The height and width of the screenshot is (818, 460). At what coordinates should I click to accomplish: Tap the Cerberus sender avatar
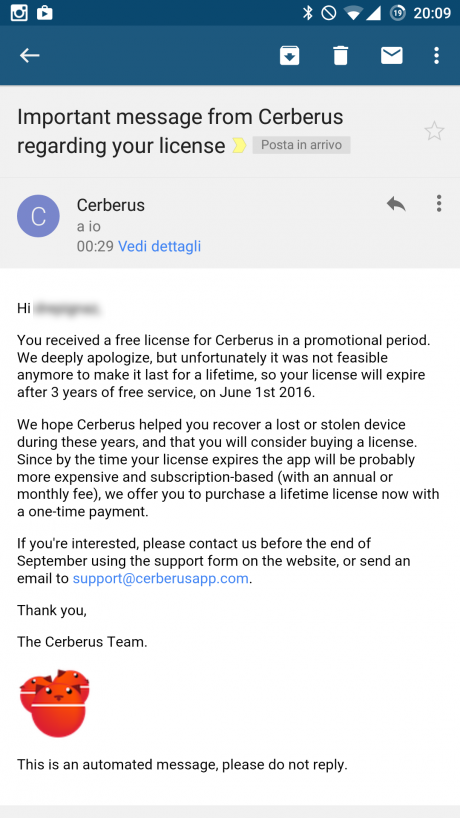pos(39,216)
